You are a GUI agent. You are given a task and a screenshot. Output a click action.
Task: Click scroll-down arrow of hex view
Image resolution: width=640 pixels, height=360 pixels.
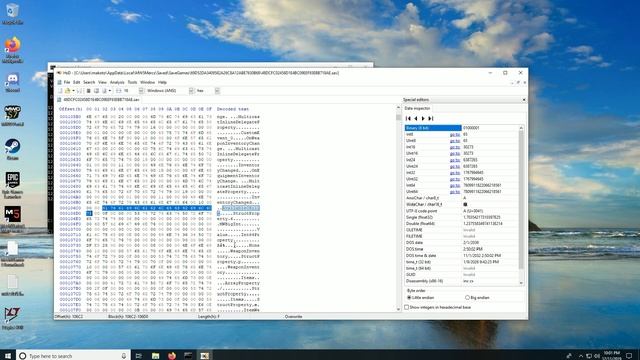[398, 309]
